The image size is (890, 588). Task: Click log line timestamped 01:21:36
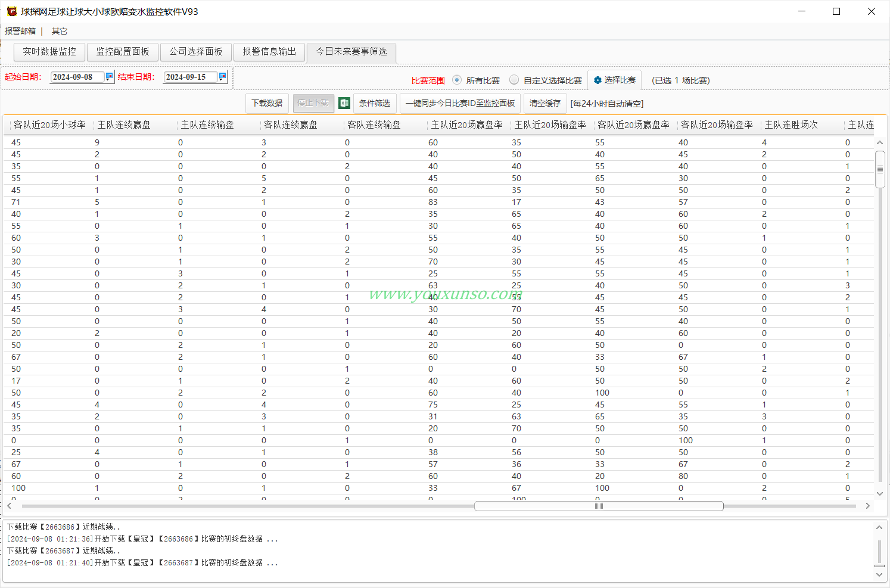pyautogui.click(x=142, y=539)
